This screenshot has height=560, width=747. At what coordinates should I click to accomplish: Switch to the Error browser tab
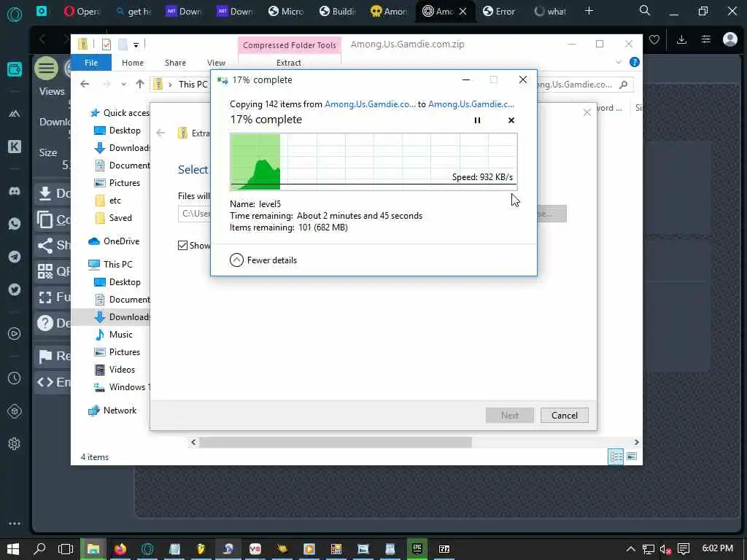click(x=499, y=11)
